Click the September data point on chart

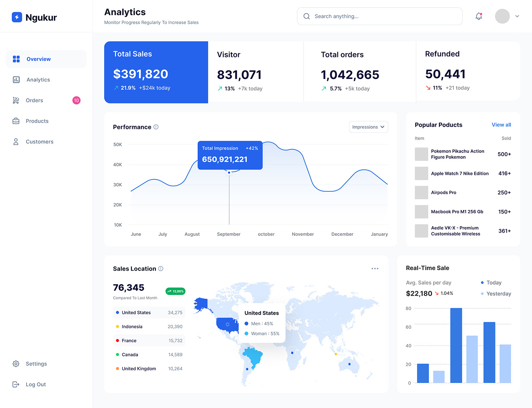click(x=229, y=173)
